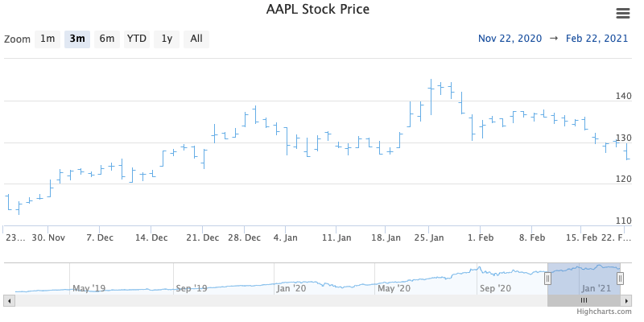Set zoom range to YTD

137,39
